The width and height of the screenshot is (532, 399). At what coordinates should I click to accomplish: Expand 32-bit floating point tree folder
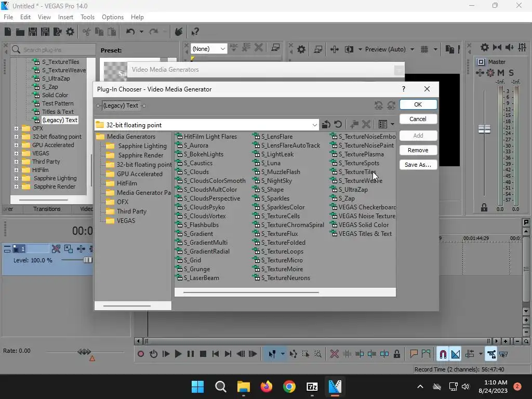coord(16,137)
